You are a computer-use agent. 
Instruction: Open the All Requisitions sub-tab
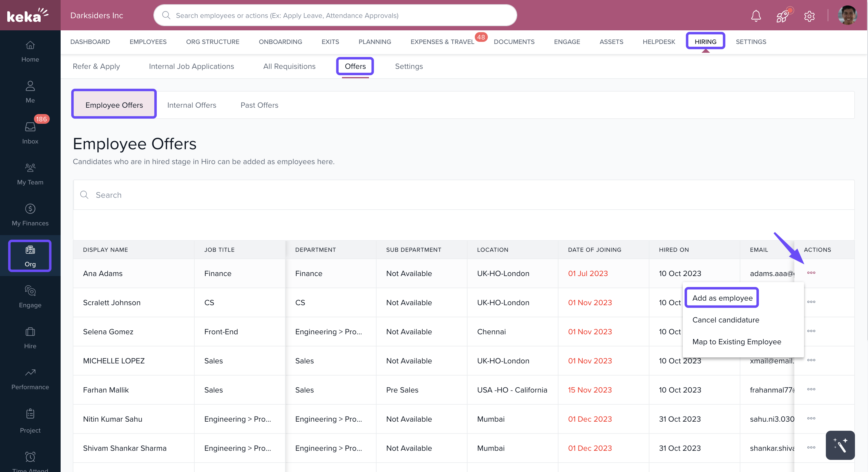point(289,66)
